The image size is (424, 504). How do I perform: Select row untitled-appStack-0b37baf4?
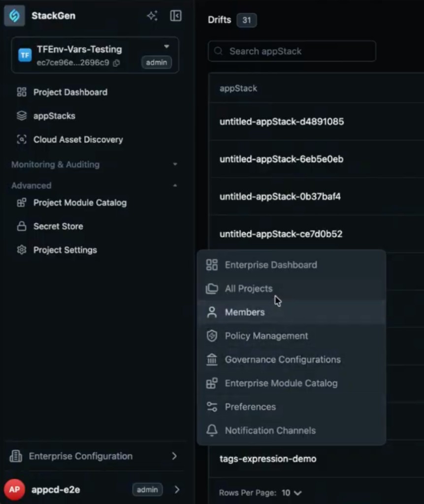click(x=316, y=196)
